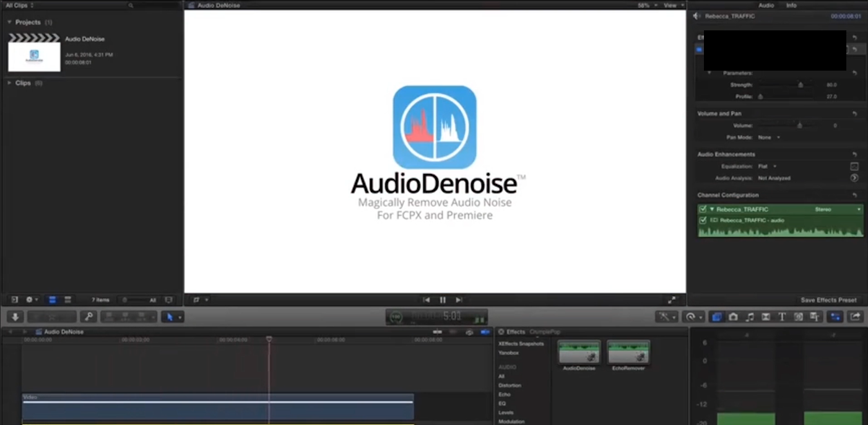Viewport: 868px width, 425px height.
Task: Select the Audio DeNoise project thumbnail
Action: (34, 53)
